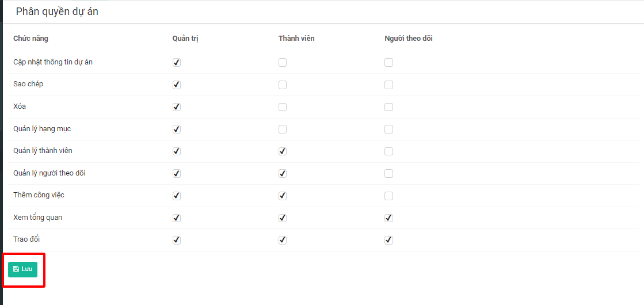This screenshot has height=305, width=644.
Task: Enable Thành viên checkbox for Sao chép
Action: [x=283, y=85]
